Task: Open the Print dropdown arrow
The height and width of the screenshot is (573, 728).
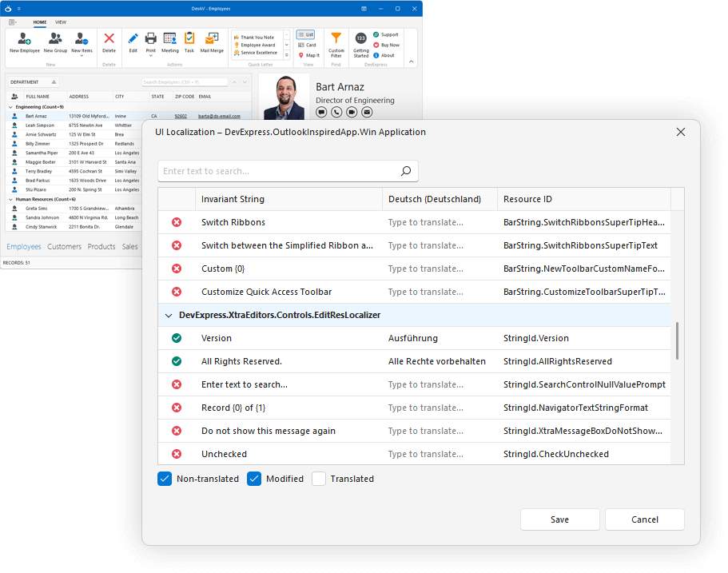Action: 150,56
